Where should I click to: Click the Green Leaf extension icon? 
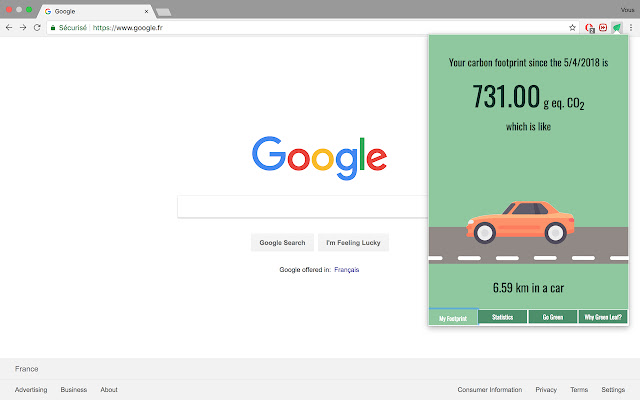point(617,27)
